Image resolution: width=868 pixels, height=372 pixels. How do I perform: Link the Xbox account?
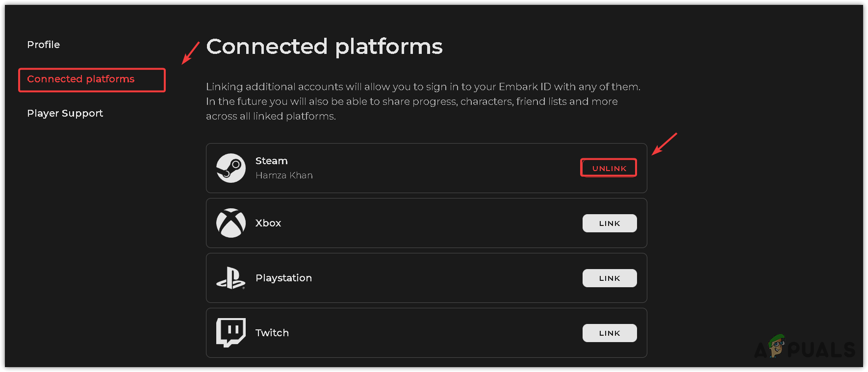pyautogui.click(x=610, y=223)
